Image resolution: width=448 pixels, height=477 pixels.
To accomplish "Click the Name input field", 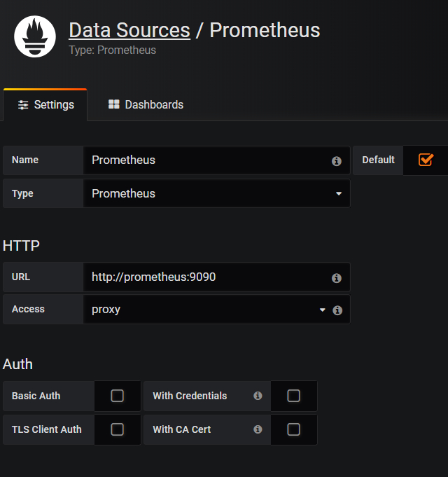I will point(207,160).
